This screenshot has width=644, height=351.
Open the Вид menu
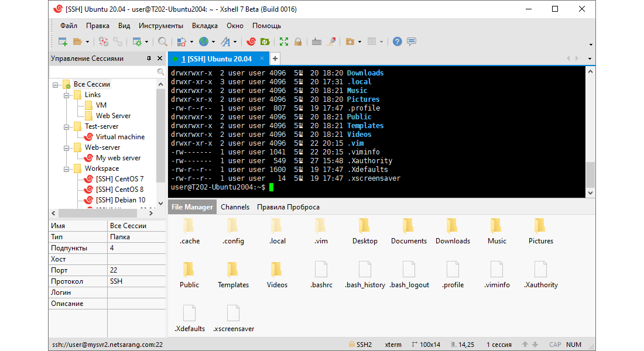click(124, 26)
